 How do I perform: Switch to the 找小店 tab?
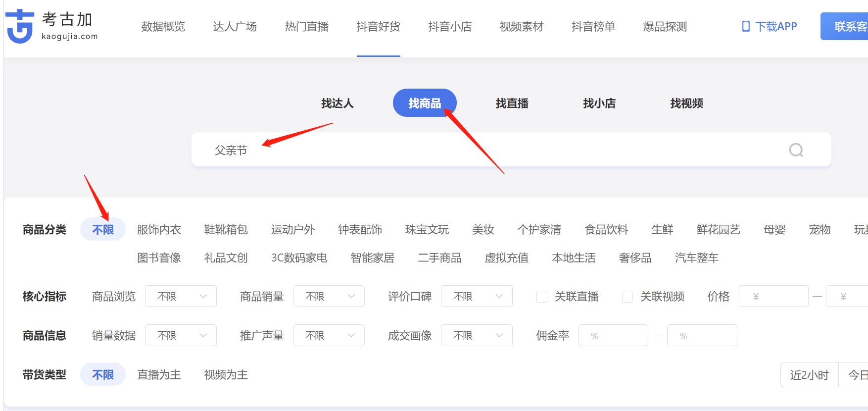[599, 103]
